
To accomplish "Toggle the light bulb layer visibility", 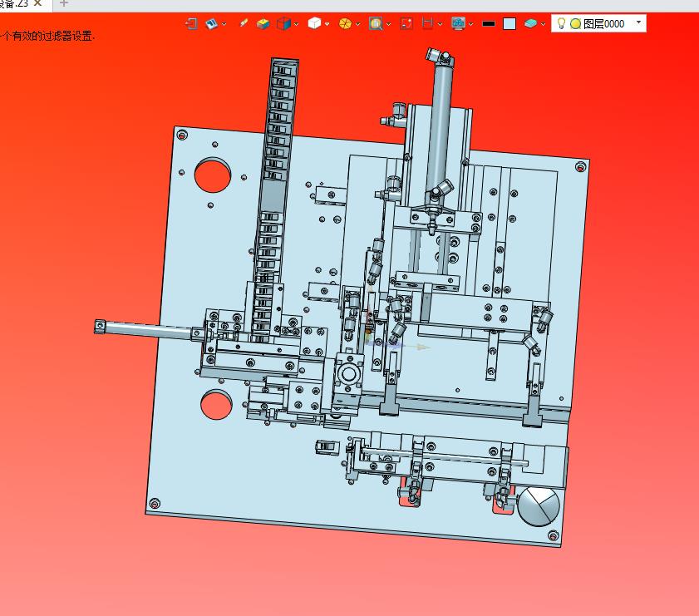I will (561, 23).
